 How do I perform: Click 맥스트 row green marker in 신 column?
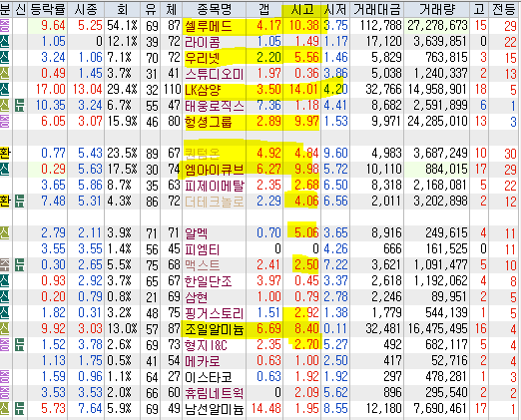[20, 265]
